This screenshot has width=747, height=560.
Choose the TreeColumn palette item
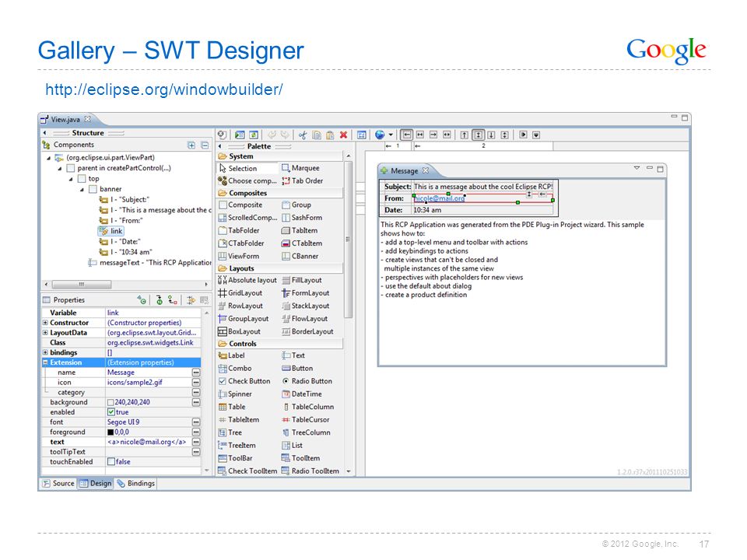[306, 433]
